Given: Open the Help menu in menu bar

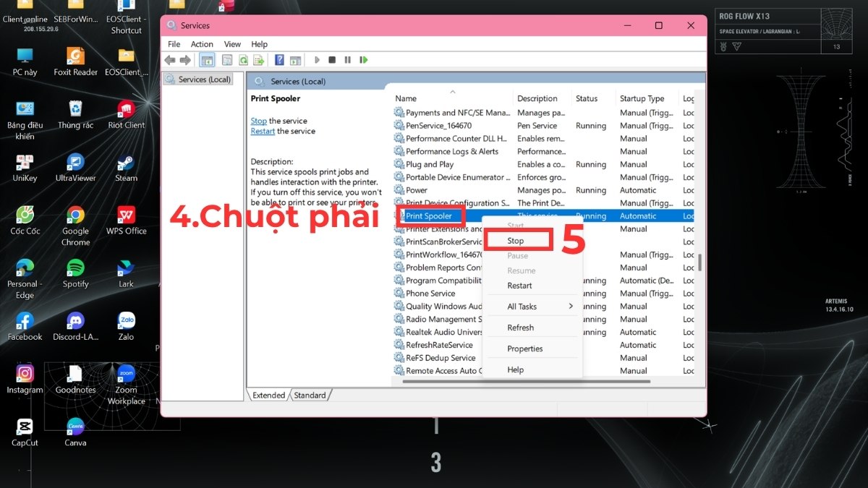Looking at the screenshot, I should pos(259,44).
